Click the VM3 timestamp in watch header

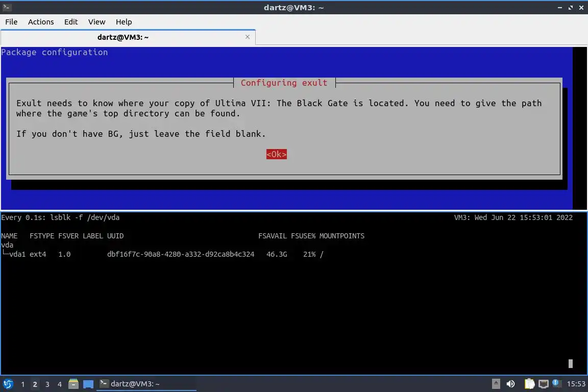pyautogui.click(x=513, y=217)
